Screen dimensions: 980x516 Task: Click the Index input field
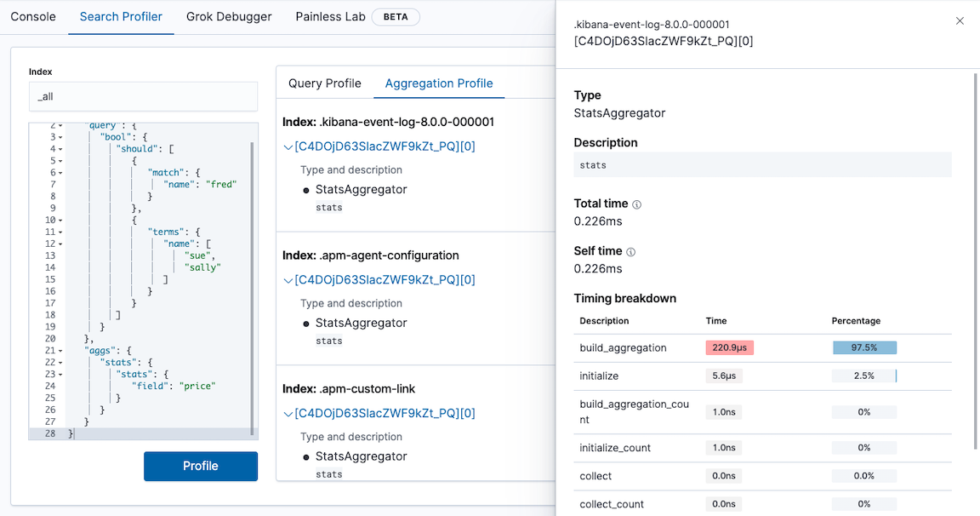[143, 97]
